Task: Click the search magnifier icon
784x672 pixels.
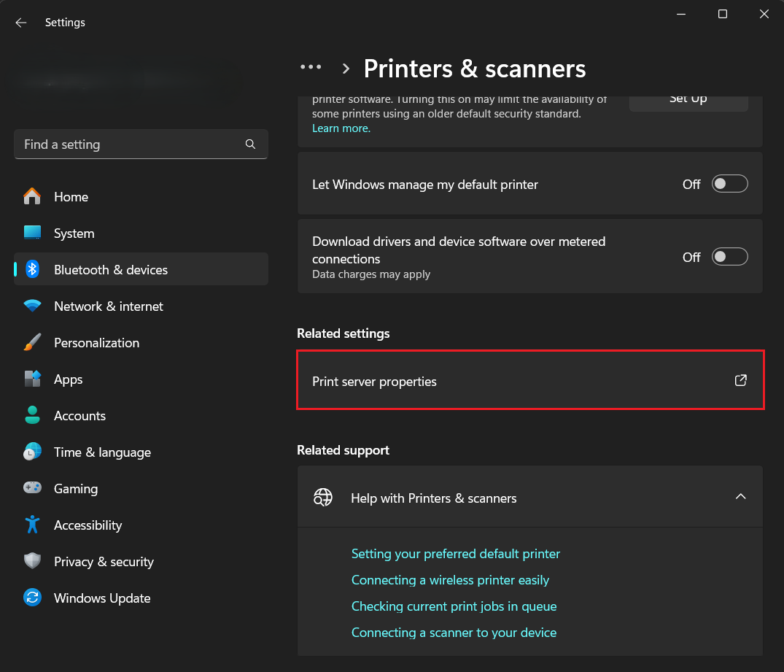Action: click(250, 144)
